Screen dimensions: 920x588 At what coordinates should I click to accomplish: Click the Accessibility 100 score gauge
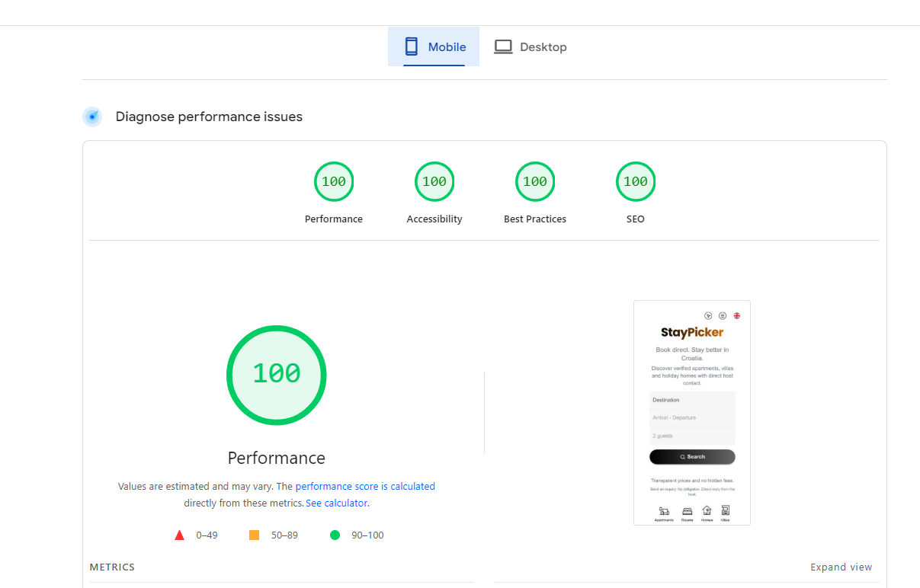(x=434, y=181)
